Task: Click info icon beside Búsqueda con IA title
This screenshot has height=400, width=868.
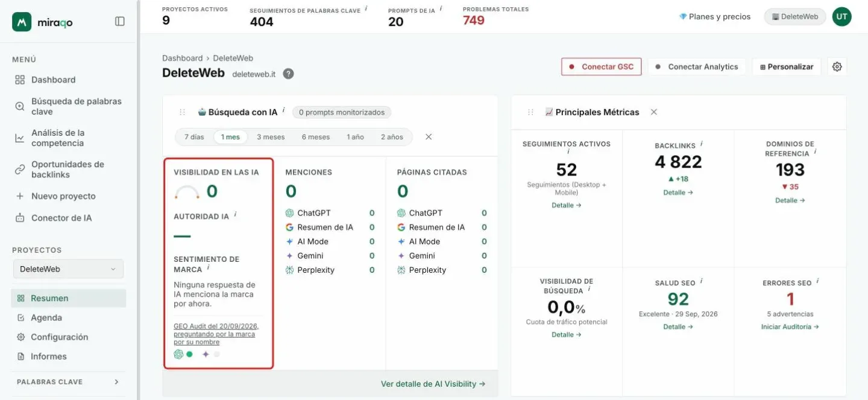Action: click(284, 110)
